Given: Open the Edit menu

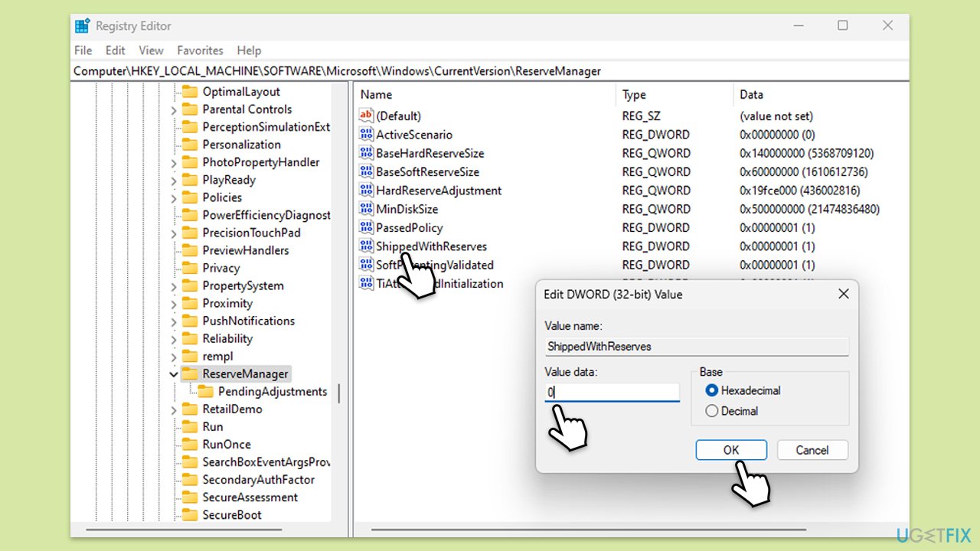Looking at the screenshot, I should pyautogui.click(x=116, y=51).
